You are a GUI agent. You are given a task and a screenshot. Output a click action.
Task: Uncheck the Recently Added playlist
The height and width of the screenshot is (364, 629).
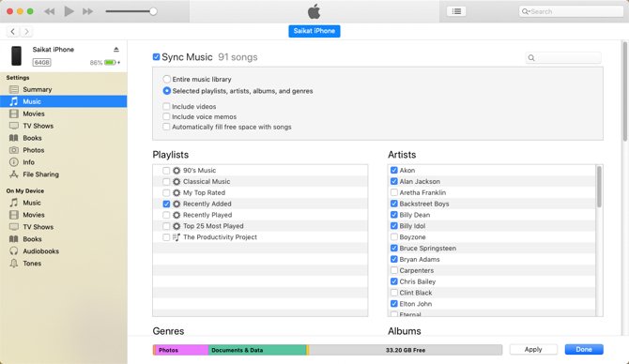pyautogui.click(x=166, y=204)
